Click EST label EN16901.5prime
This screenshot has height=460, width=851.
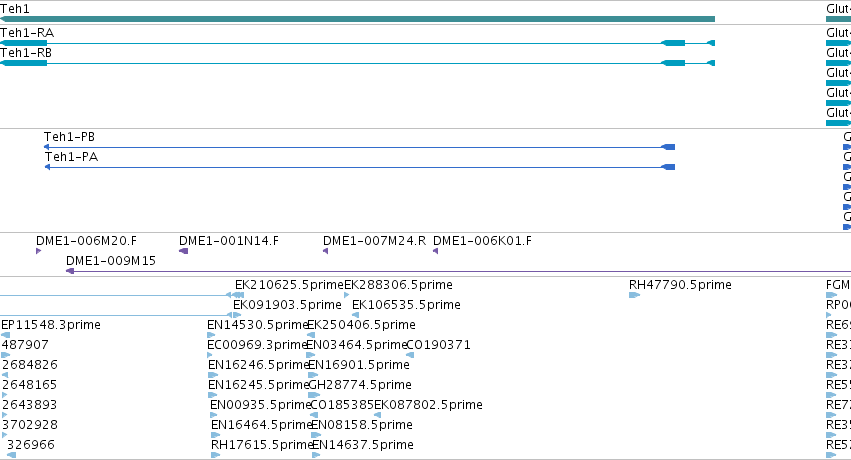point(359,365)
